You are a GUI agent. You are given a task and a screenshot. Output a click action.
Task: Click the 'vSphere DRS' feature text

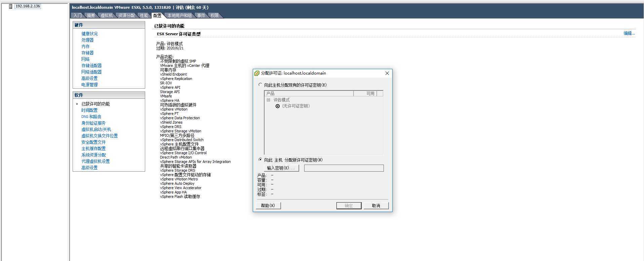tap(171, 127)
